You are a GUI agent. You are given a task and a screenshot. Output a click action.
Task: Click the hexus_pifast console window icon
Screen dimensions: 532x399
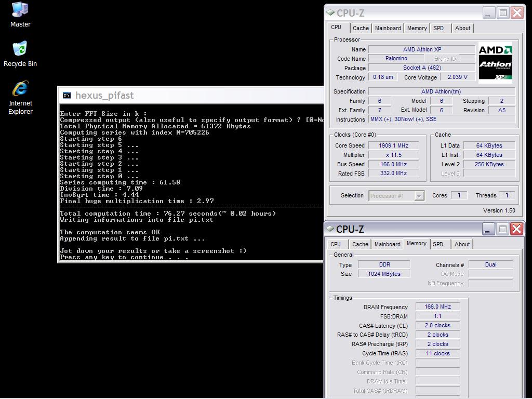tap(67, 96)
